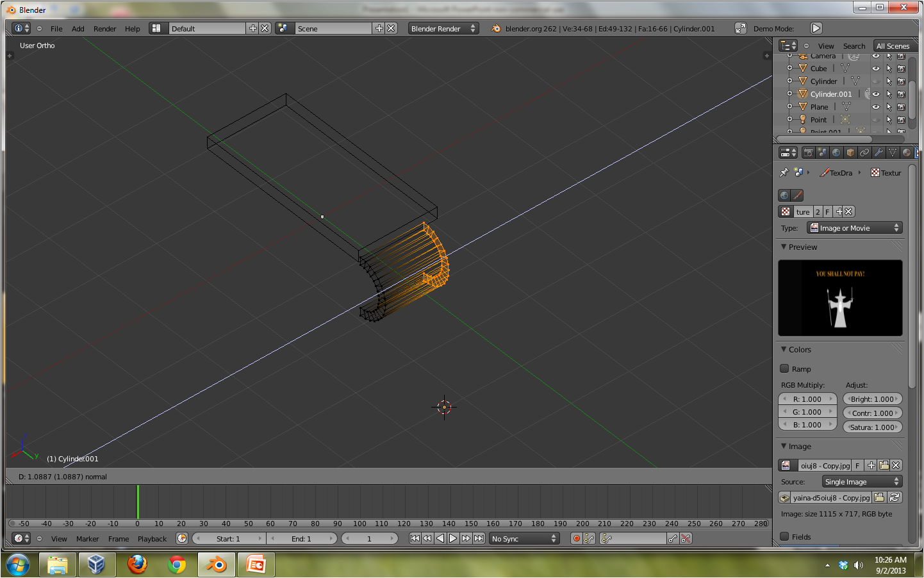Enable the Ramp checkbox

pyautogui.click(x=784, y=368)
